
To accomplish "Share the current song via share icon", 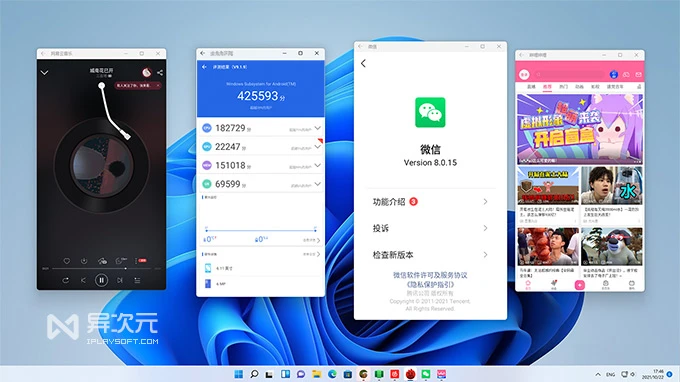I will pyautogui.click(x=160, y=72).
